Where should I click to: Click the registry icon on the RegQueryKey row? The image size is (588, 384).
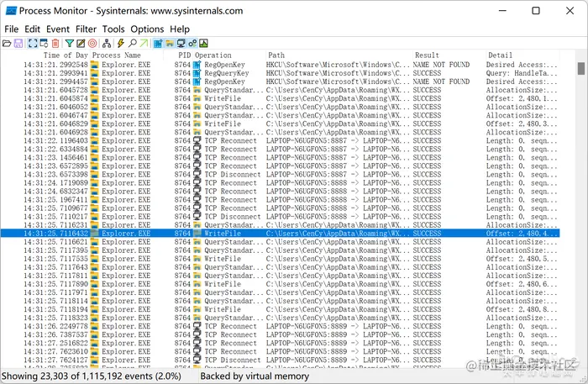[197, 73]
